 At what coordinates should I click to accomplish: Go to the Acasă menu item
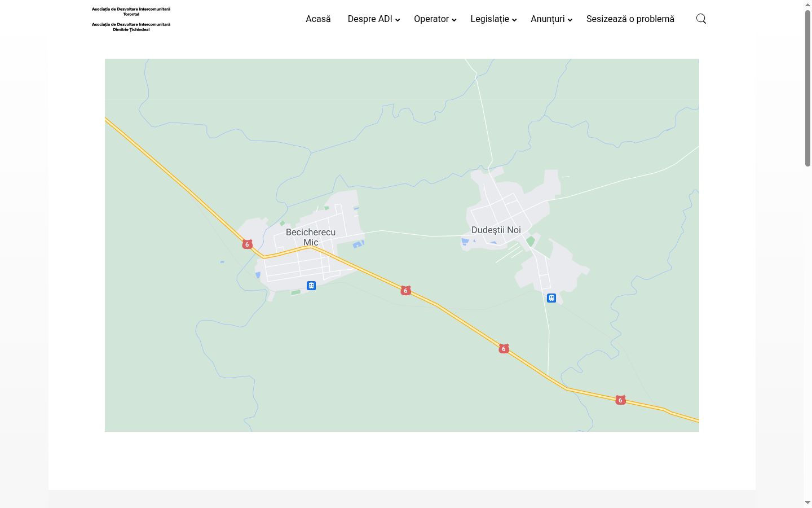(x=318, y=19)
